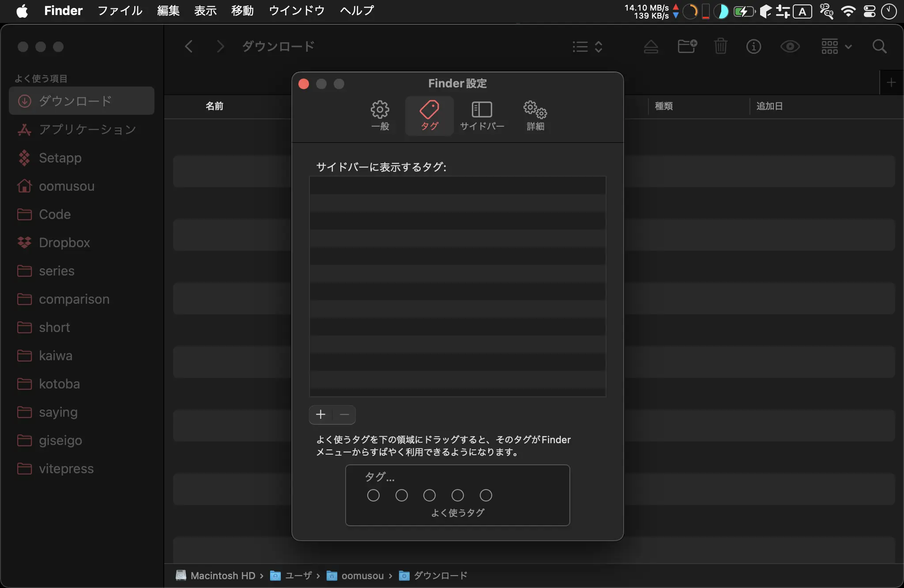Open oomusou home folder in sidebar
The height and width of the screenshot is (588, 904).
point(82,186)
